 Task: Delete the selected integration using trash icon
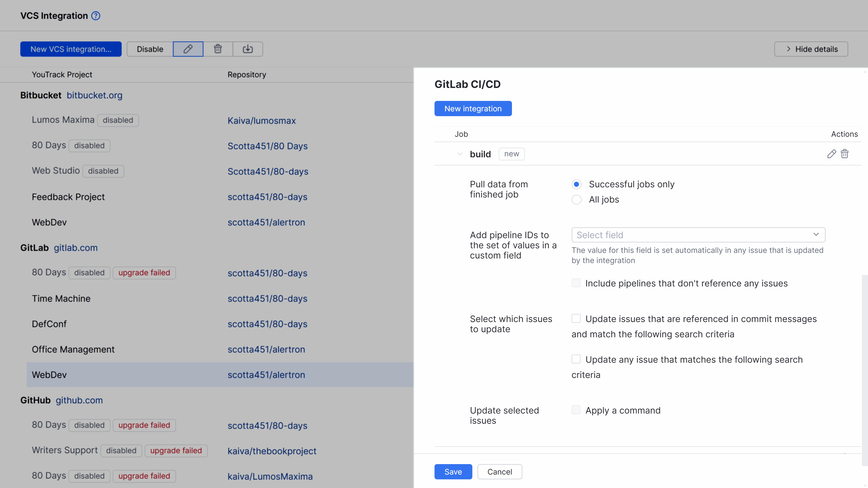pyautogui.click(x=218, y=49)
